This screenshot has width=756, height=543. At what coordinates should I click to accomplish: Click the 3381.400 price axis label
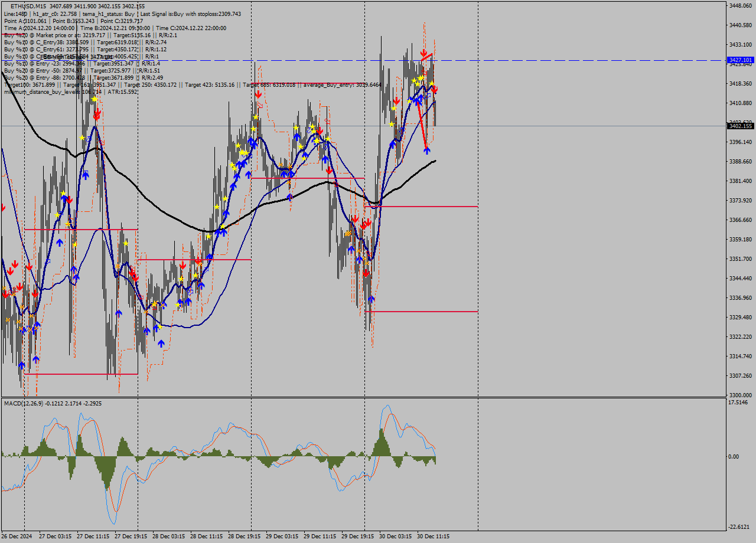740,181
